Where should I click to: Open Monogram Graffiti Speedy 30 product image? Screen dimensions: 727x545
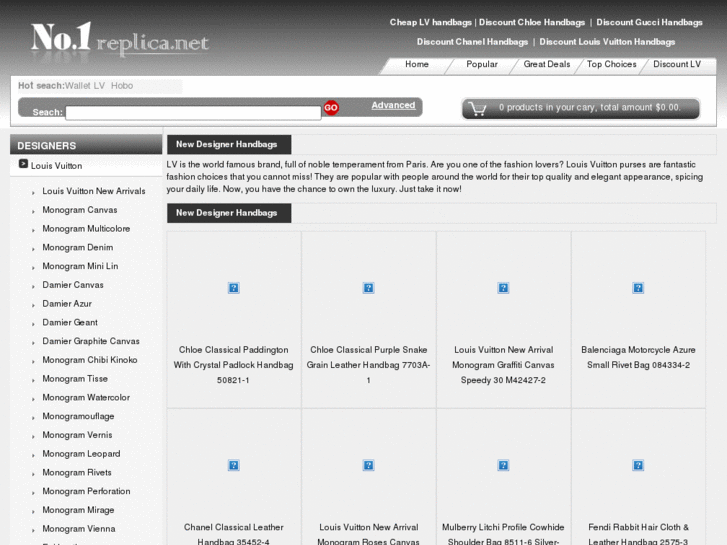pyautogui.click(x=503, y=288)
